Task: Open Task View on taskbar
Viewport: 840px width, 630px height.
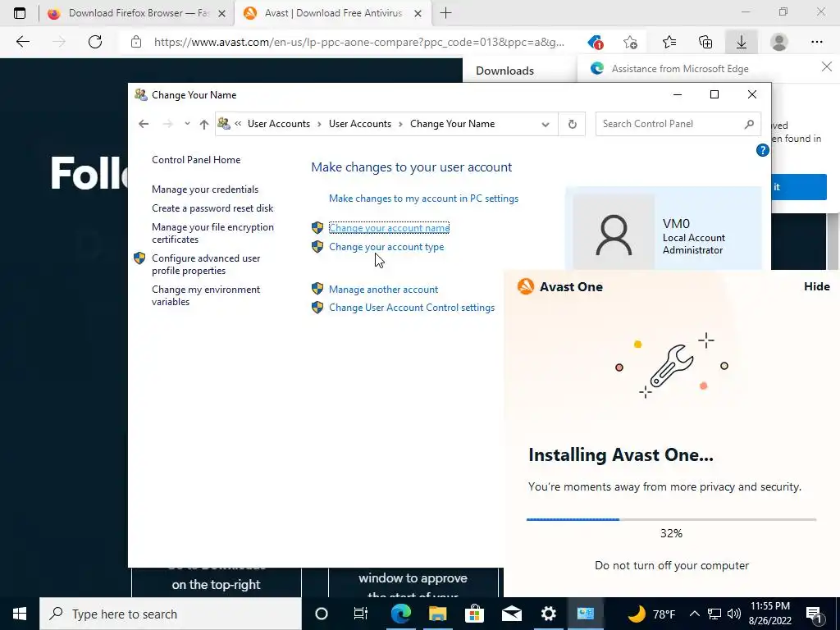Action: [361, 614]
